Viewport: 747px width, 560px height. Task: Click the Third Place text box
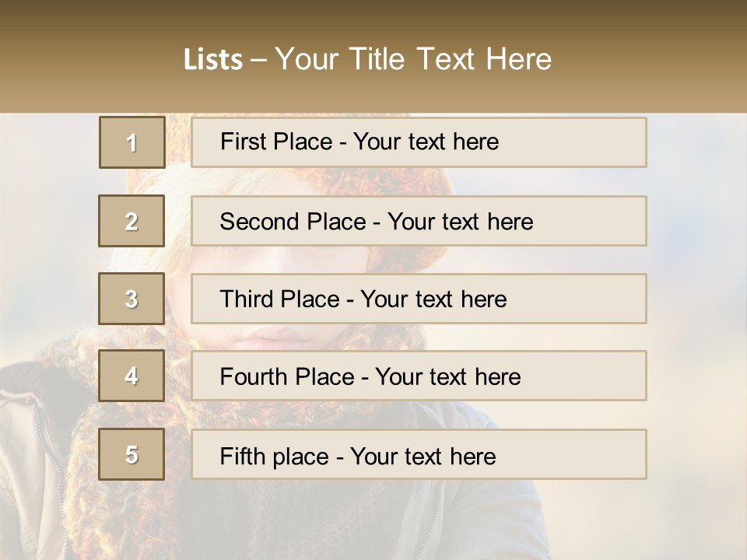[419, 299]
